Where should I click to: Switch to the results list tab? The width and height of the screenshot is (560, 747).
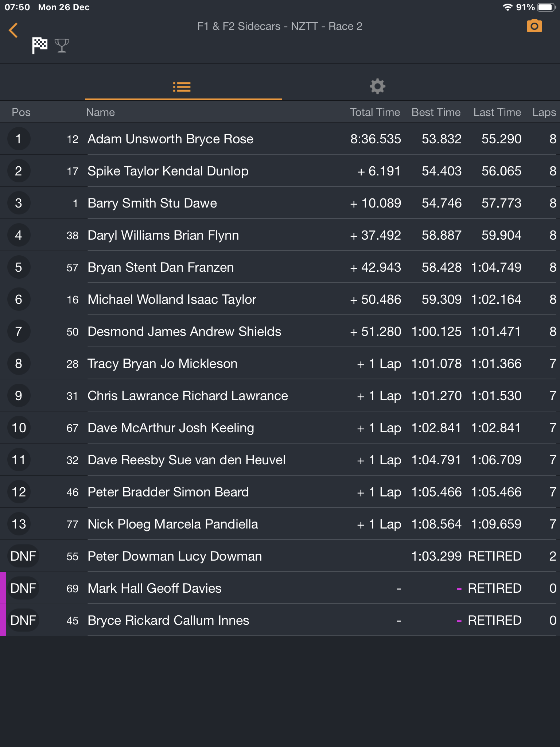point(182,87)
